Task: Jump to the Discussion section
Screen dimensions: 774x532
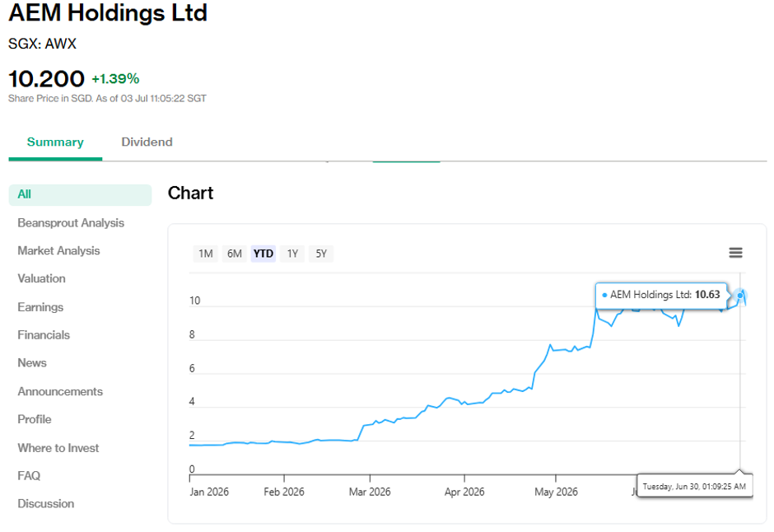Action: pos(46,504)
